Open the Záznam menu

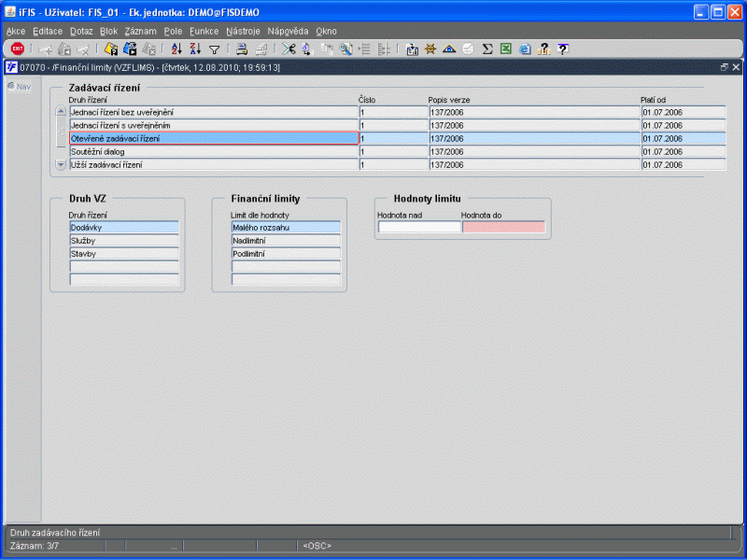(141, 32)
